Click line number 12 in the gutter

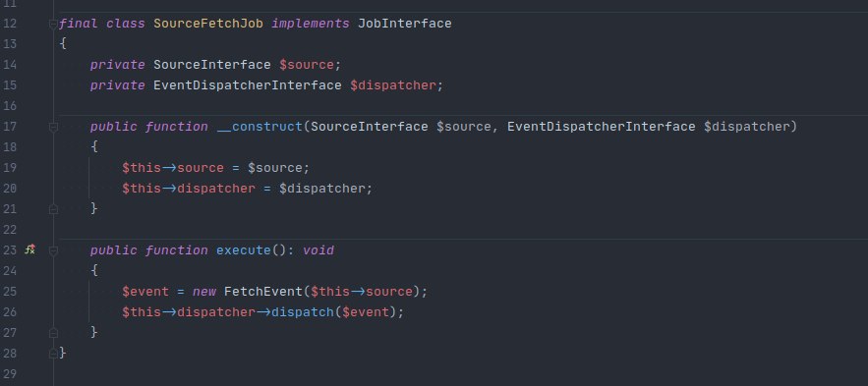click(x=10, y=24)
